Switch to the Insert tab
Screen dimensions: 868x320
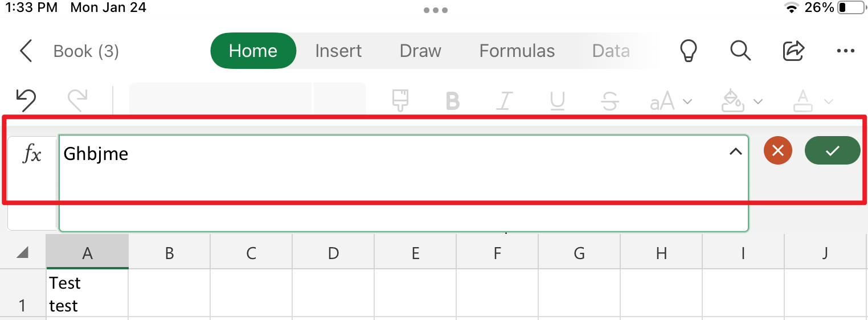(338, 51)
